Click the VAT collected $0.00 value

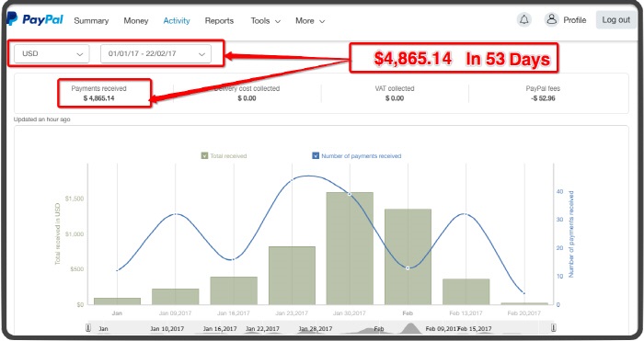(x=395, y=98)
